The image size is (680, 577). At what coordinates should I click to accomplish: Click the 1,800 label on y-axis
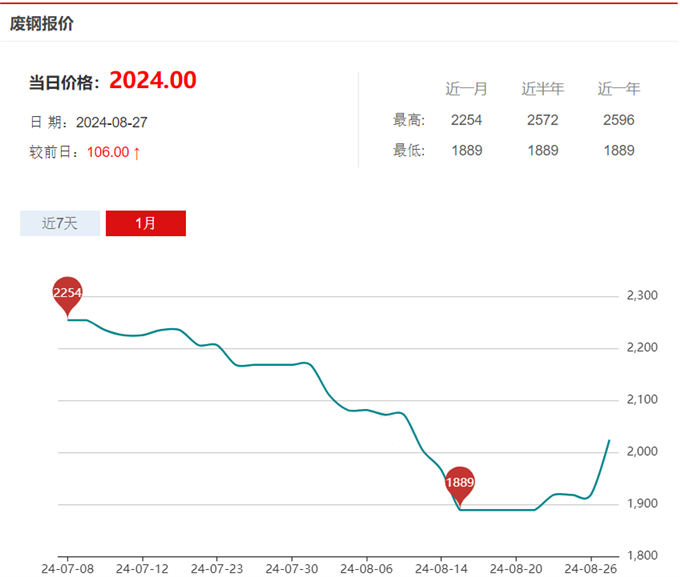641,555
